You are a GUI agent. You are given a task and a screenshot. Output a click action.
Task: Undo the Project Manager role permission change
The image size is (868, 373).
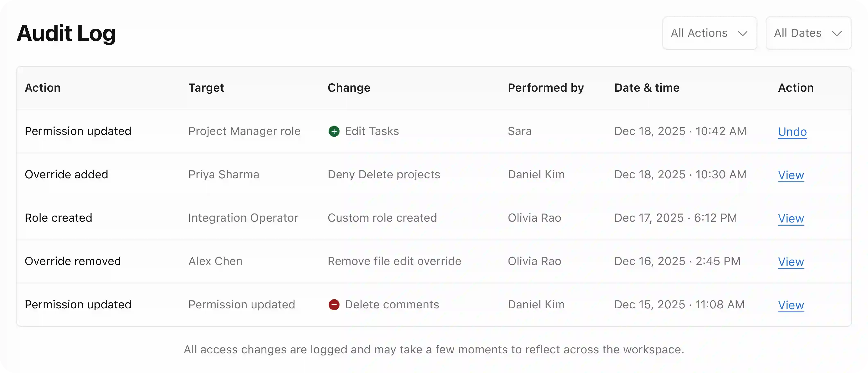[792, 132]
